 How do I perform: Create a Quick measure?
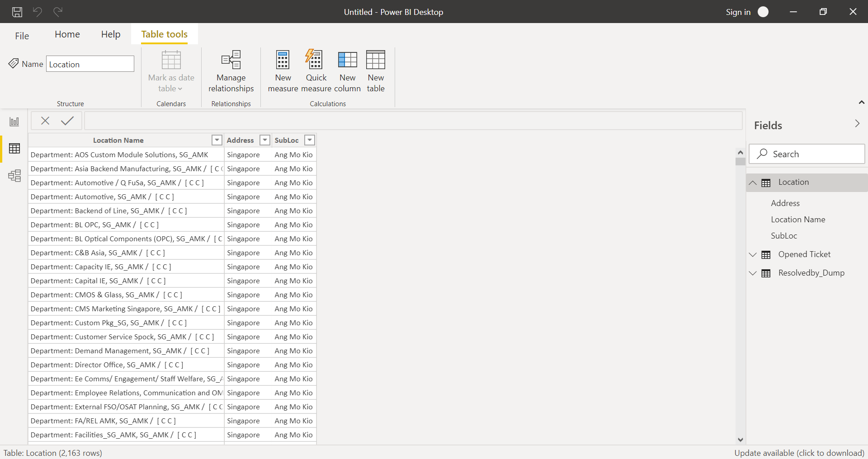[316, 71]
